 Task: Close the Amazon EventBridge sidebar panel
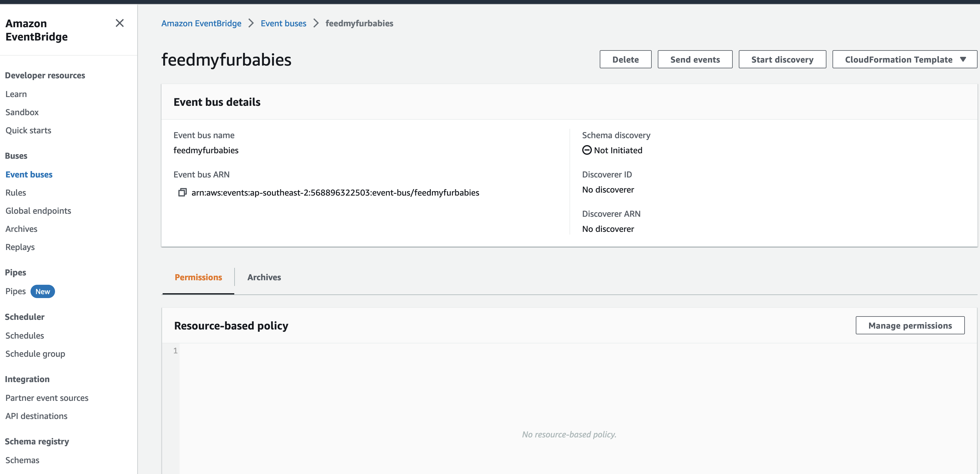coord(119,23)
